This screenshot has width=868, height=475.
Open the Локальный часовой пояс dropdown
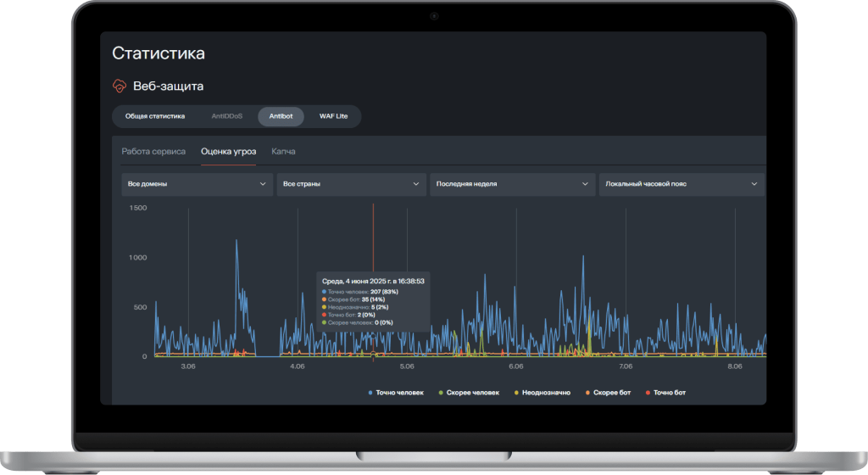681,184
